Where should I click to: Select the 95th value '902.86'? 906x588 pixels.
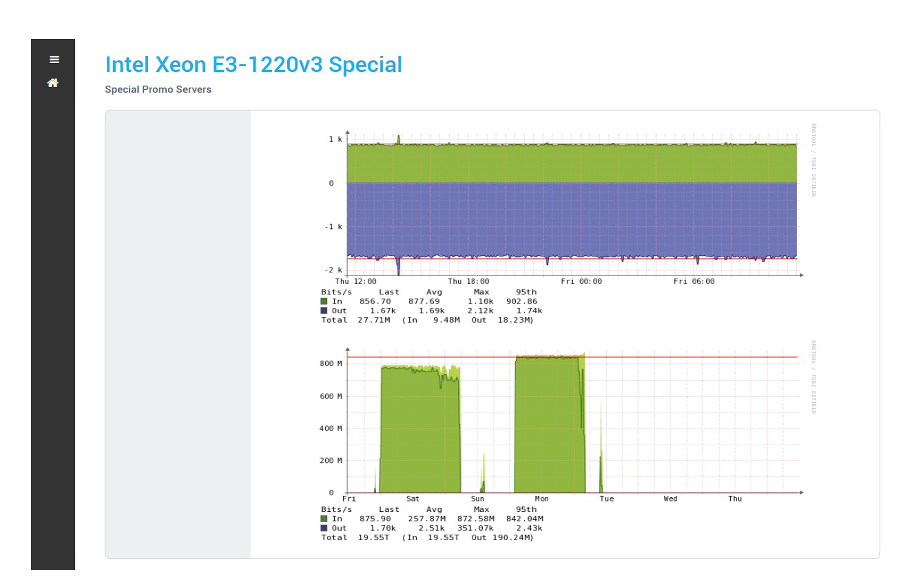pos(521,301)
